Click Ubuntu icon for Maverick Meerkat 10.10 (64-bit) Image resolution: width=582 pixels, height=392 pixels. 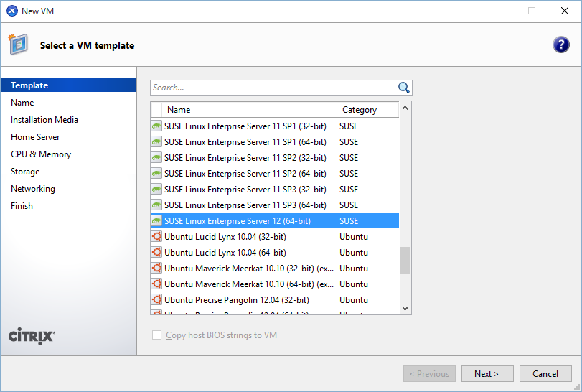pos(156,284)
